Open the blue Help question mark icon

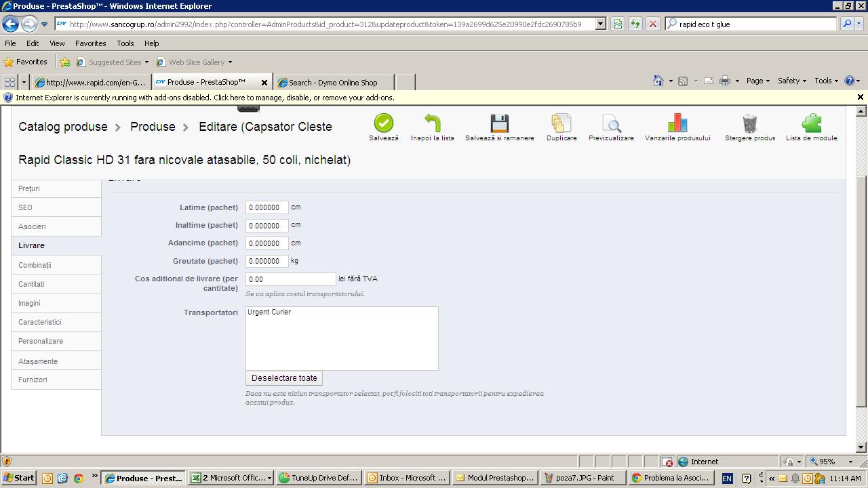pos(850,81)
